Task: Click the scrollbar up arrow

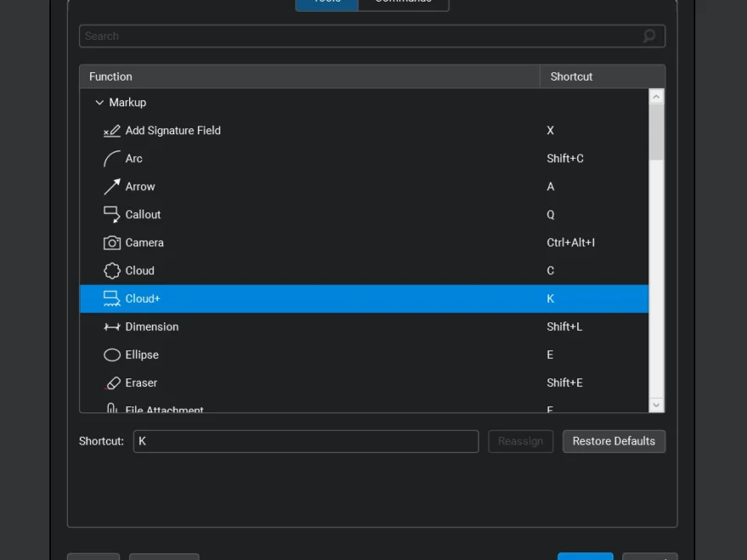Action: coord(656,97)
